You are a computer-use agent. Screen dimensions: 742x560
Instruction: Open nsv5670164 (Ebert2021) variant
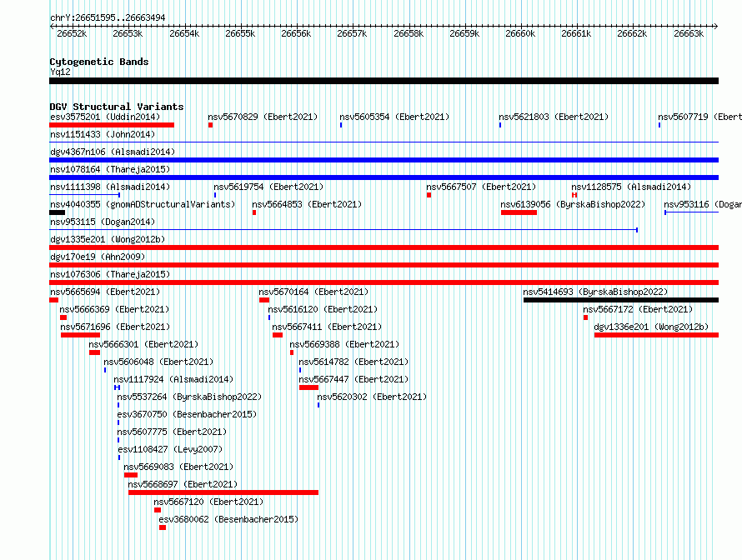pyautogui.click(x=313, y=292)
